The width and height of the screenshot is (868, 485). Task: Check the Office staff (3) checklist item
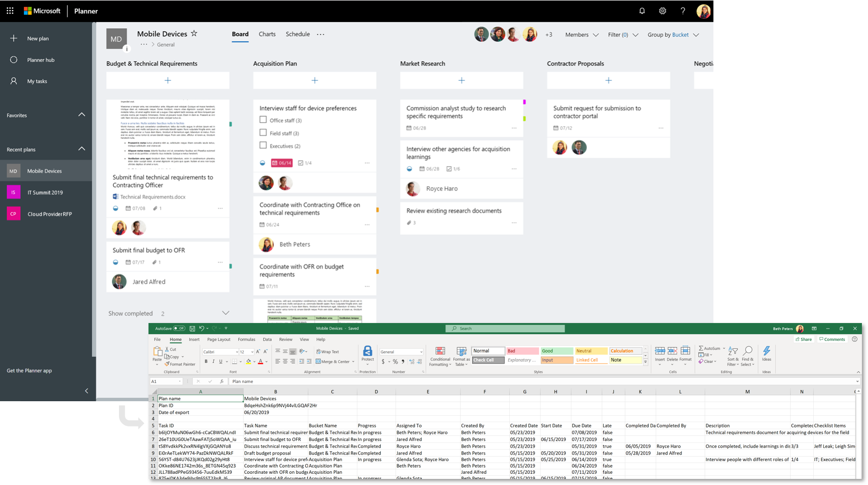(x=263, y=119)
